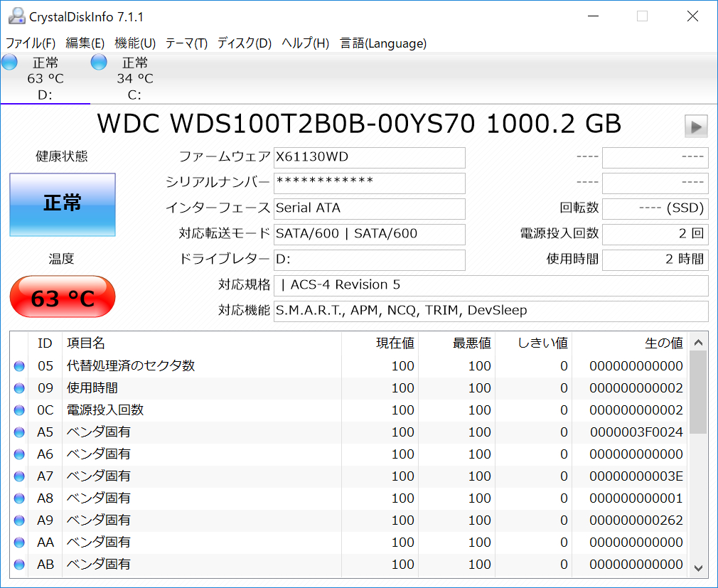This screenshot has width=718, height=588.
Task: Click the next disk arrow button
Action: [696, 127]
